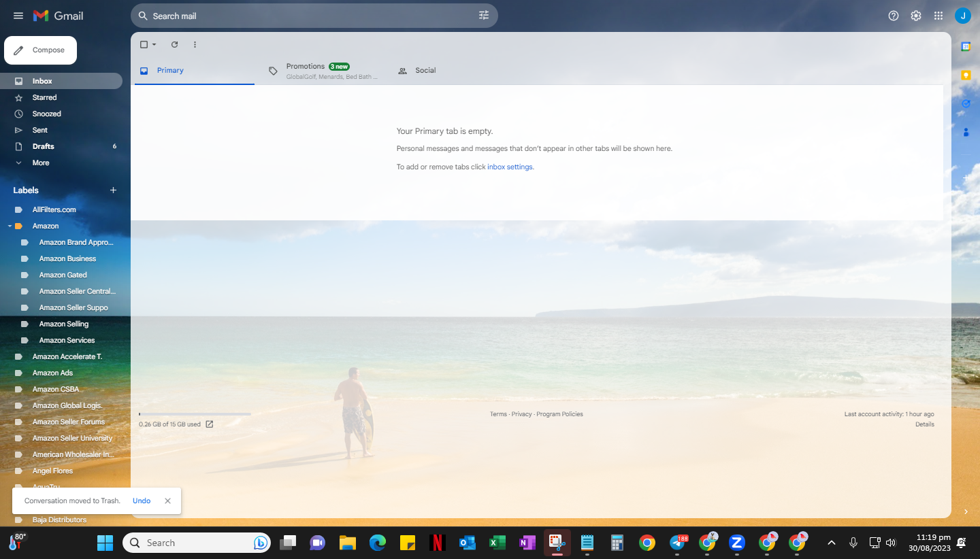Open the Inbox folder
Viewport: 980px width, 559px height.
61,81
